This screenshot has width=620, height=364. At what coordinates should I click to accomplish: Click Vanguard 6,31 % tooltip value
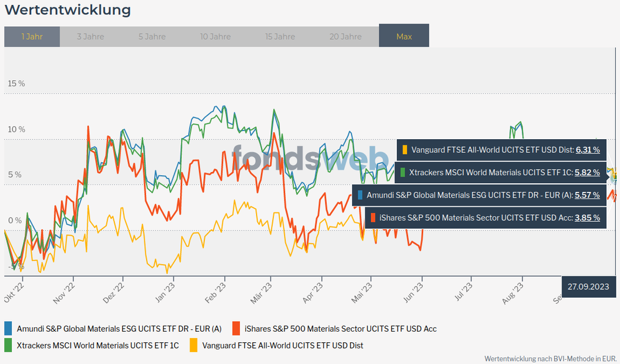[588, 150]
